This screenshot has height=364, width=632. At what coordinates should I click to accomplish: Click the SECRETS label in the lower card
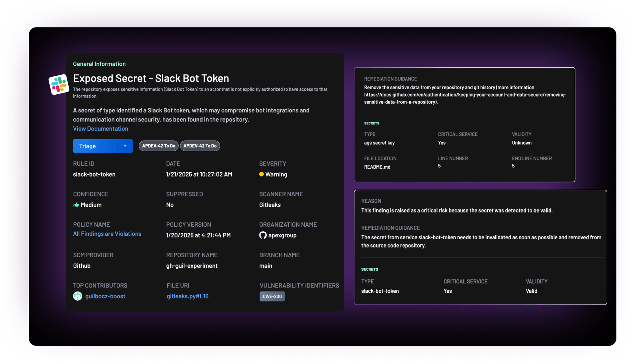click(369, 269)
